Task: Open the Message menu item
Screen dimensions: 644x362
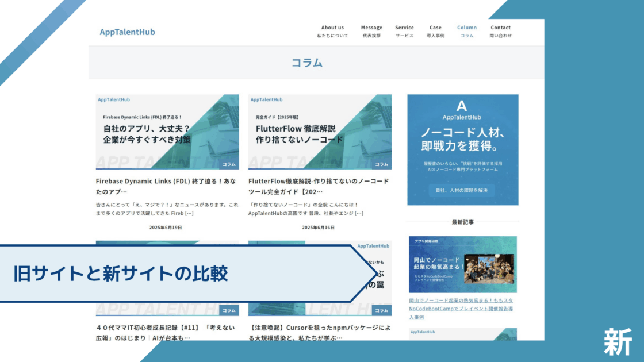Action: click(371, 31)
